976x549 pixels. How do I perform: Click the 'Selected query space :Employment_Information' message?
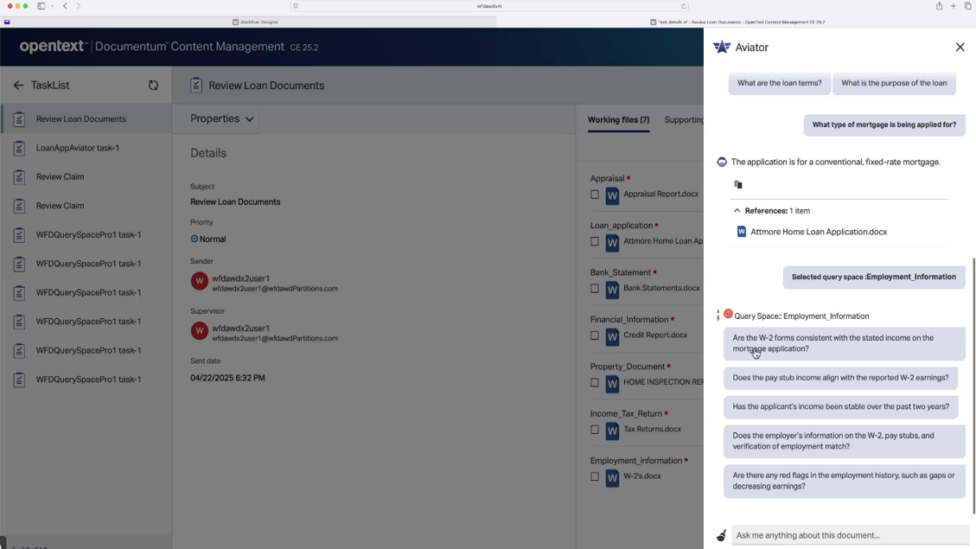tap(873, 277)
